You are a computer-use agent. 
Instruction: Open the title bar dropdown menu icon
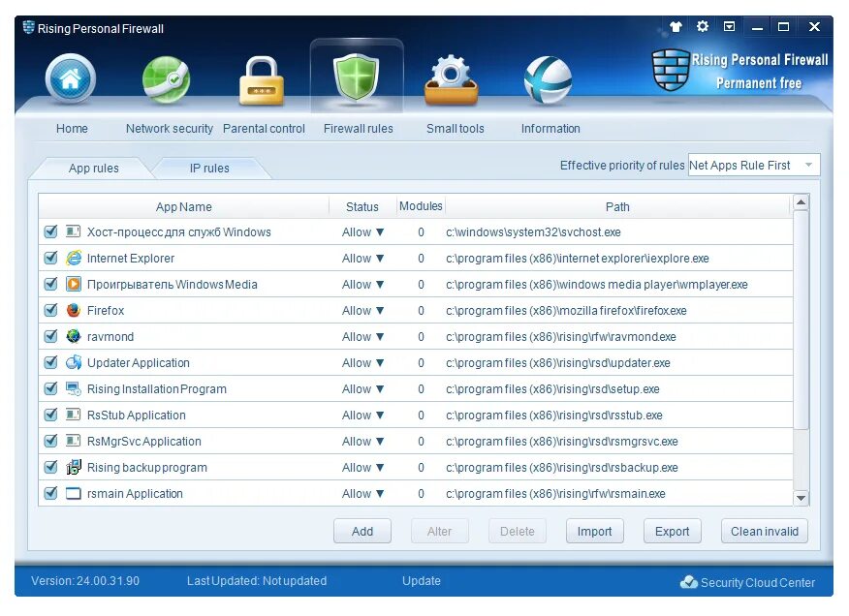click(x=730, y=26)
